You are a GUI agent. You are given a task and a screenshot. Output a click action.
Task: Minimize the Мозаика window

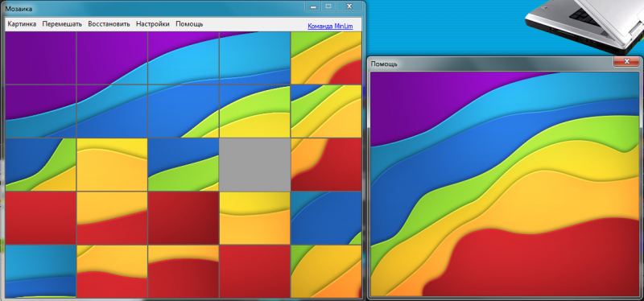313,6
